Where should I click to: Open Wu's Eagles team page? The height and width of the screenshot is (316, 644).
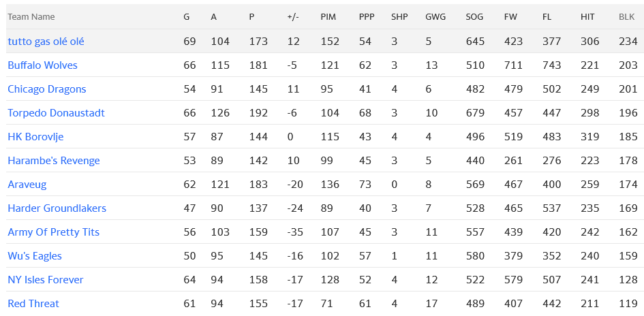point(34,256)
